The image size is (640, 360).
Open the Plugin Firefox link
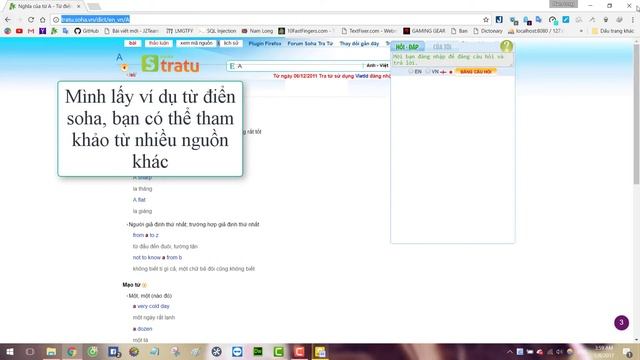click(265, 43)
